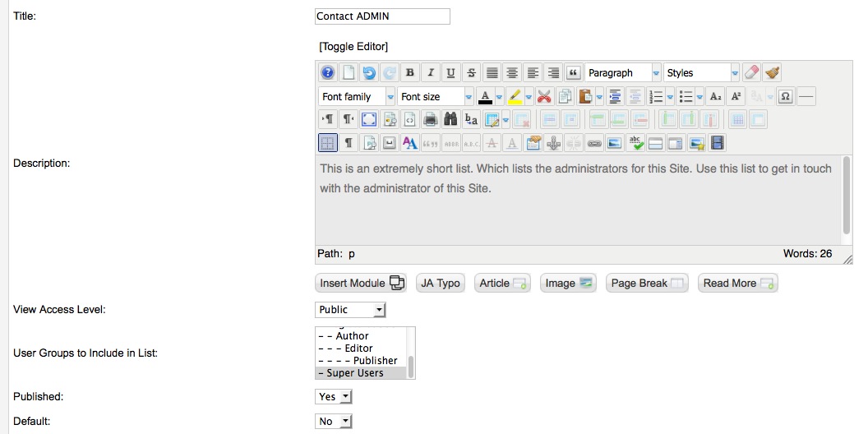Apply black text color swatch
Image resolution: width=868 pixels, height=434 pixels.
485,97
